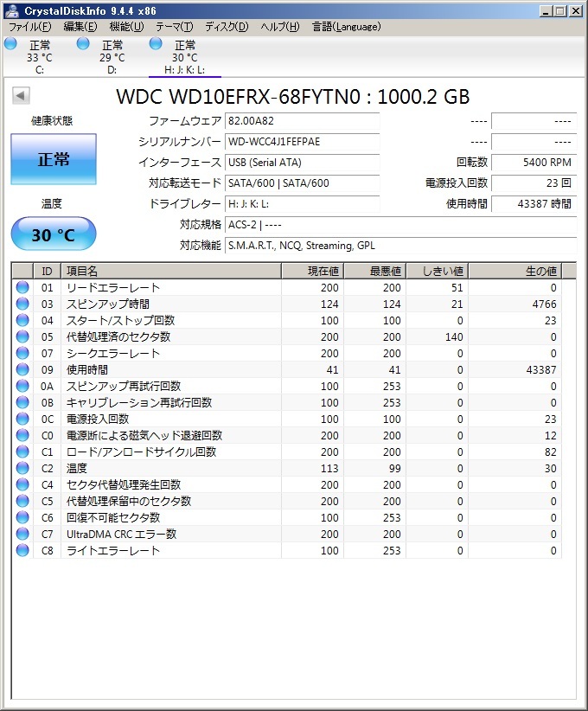
Task: Click status orb for ID C1 ロード/アンロードサイクル回数
Action: [22, 452]
